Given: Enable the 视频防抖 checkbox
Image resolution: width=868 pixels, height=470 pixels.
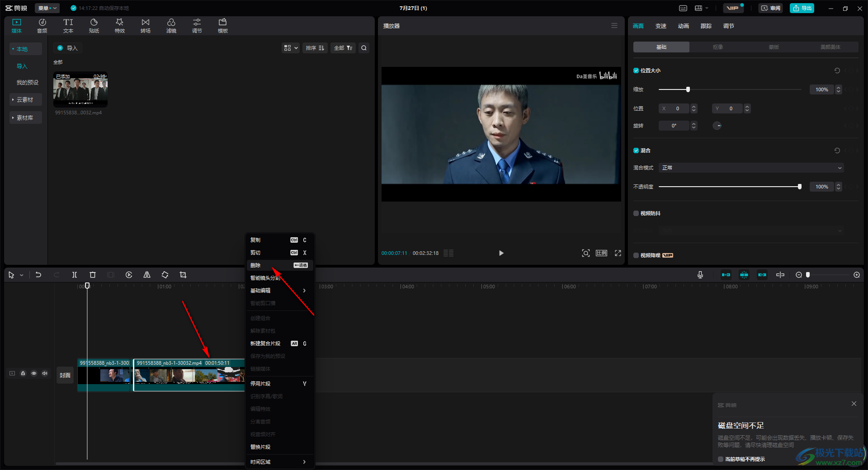Looking at the screenshot, I should click(636, 213).
